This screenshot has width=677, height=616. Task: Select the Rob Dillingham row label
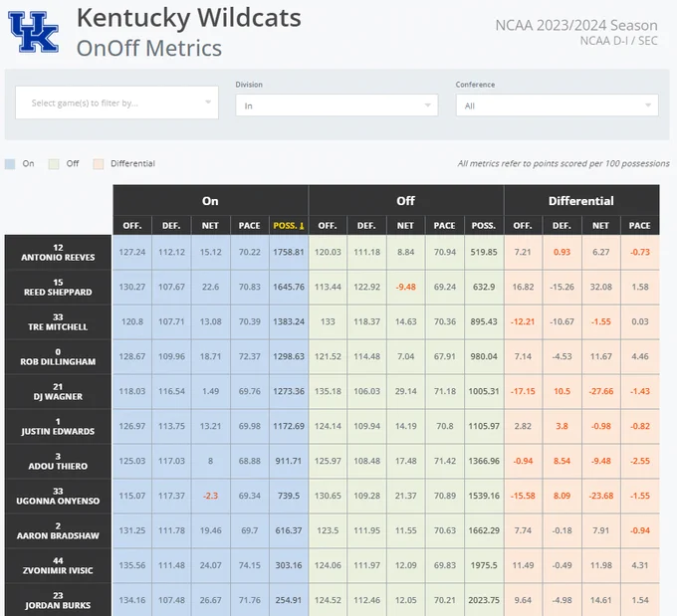58,357
